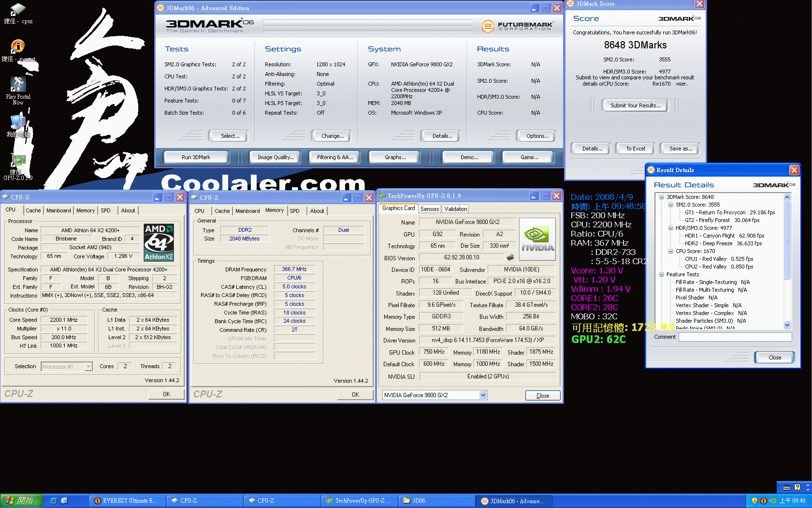Select GT1 - Return To Proxycon row
Screen dimensions: 812x508
tap(729, 212)
